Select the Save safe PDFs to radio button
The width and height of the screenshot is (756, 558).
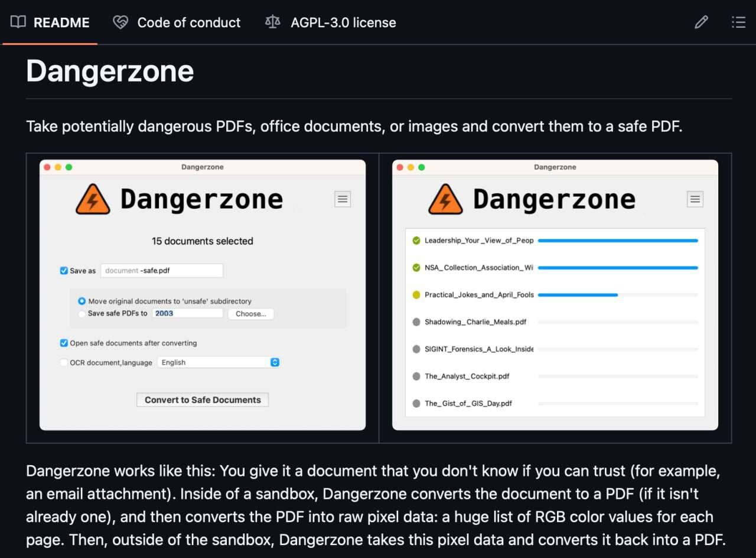pos(82,313)
